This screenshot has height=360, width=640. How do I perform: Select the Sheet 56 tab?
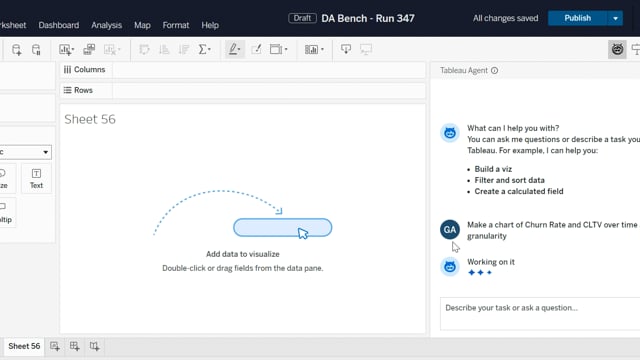coord(24,346)
